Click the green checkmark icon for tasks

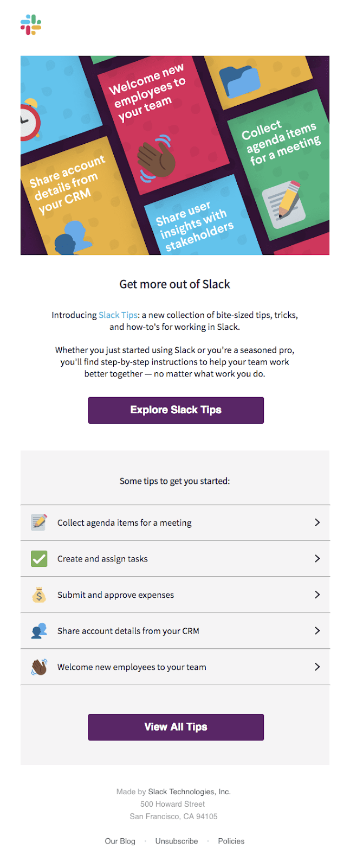[x=39, y=559]
